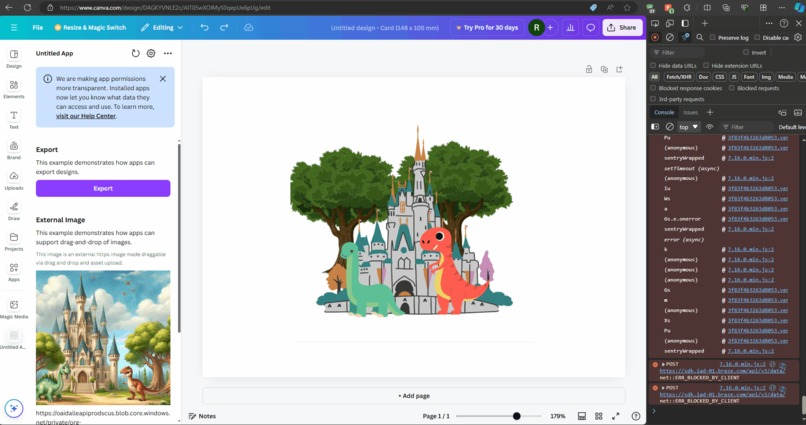This screenshot has height=425, width=806.
Task: Open Magic Media in the sidebar
Action: point(14,309)
